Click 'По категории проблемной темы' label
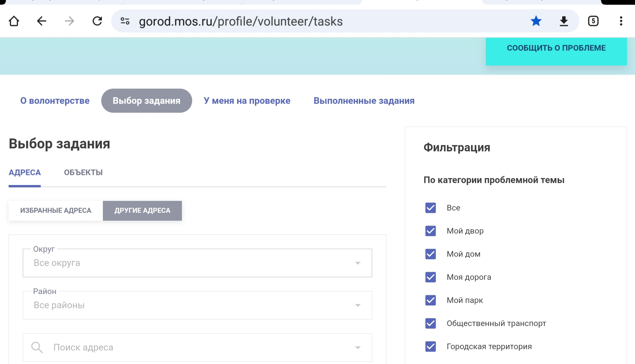Screen dimensions: 635x364 (x=494, y=180)
